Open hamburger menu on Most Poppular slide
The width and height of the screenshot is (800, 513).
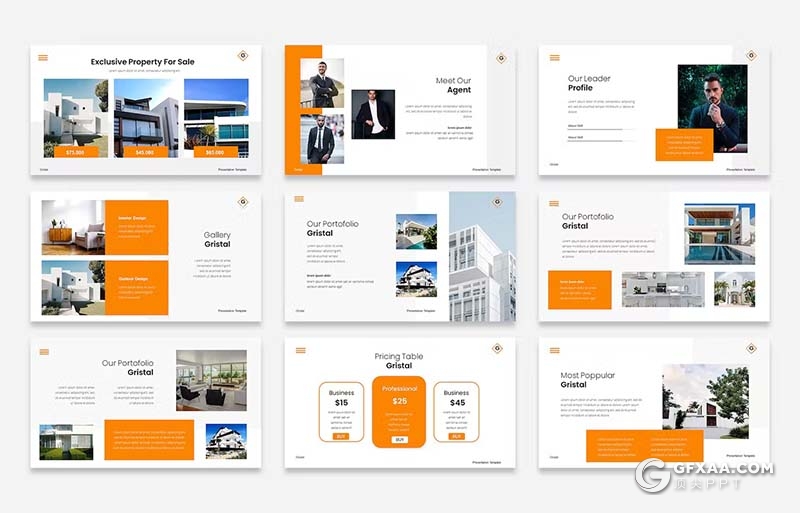tap(552, 350)
